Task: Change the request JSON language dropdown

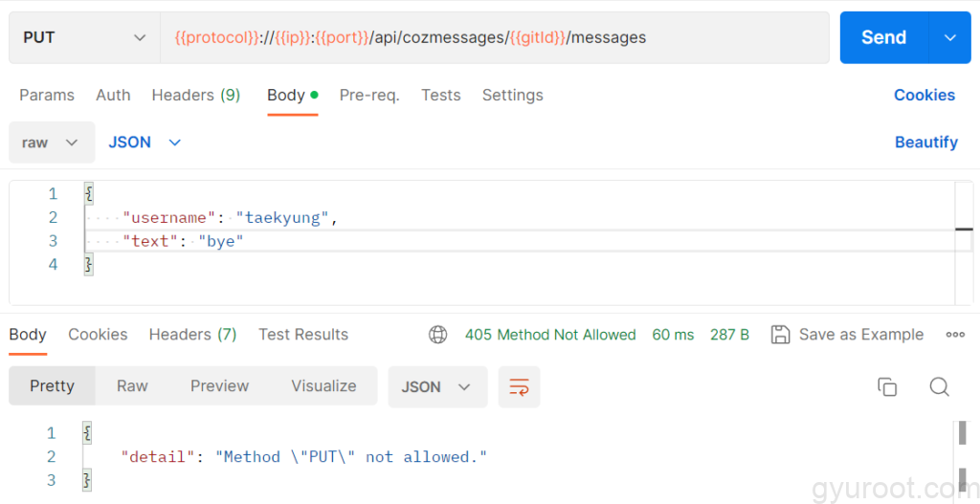Action: [145, 142]
